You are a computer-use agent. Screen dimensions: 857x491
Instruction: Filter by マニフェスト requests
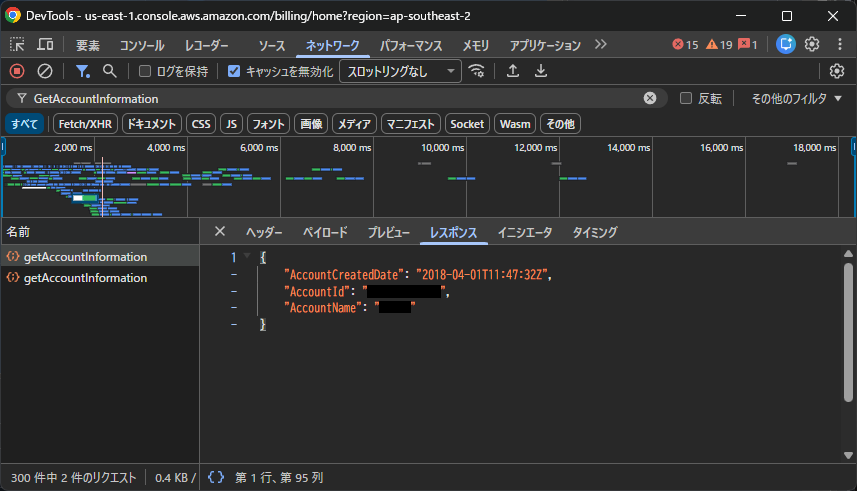click(410, 124)
